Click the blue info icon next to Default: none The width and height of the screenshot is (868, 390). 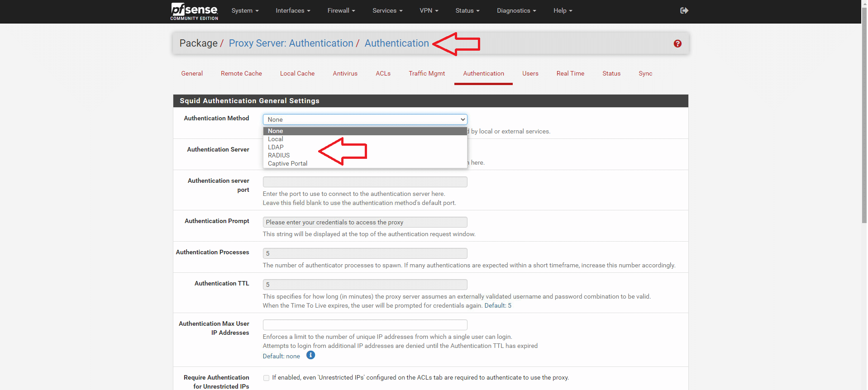pos(310,355)
